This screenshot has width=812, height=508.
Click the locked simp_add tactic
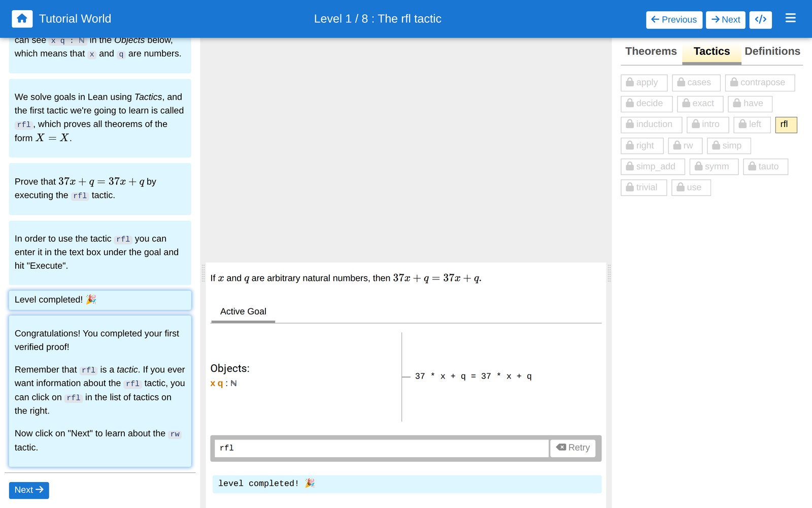point(653,167)
